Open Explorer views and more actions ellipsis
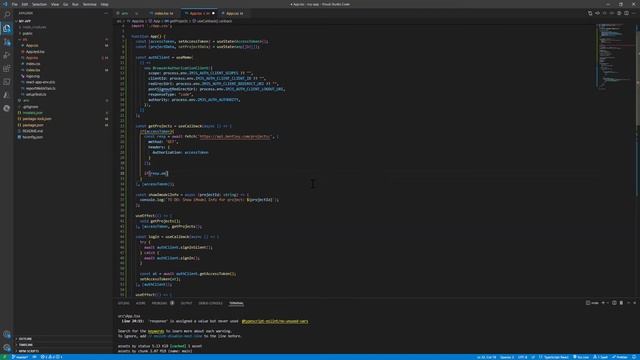Image resolution: width=640 pixels, height=360 pixels. coord(106,13)
